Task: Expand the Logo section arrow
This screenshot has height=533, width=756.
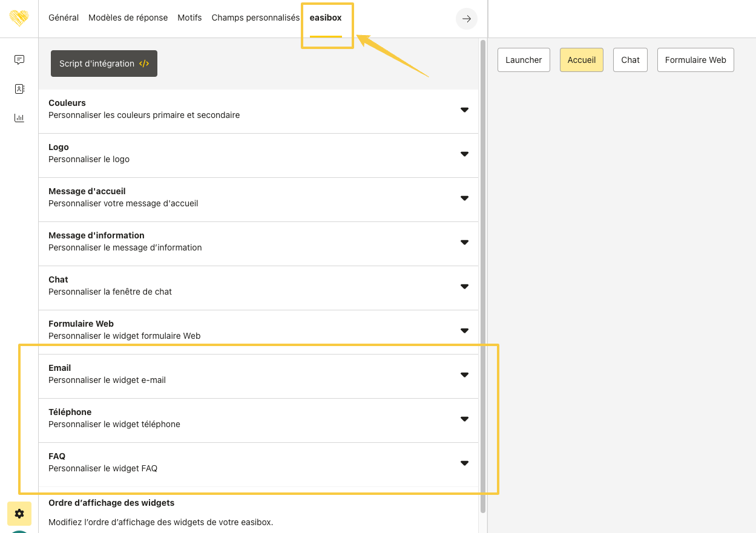Action: [464, 154]
